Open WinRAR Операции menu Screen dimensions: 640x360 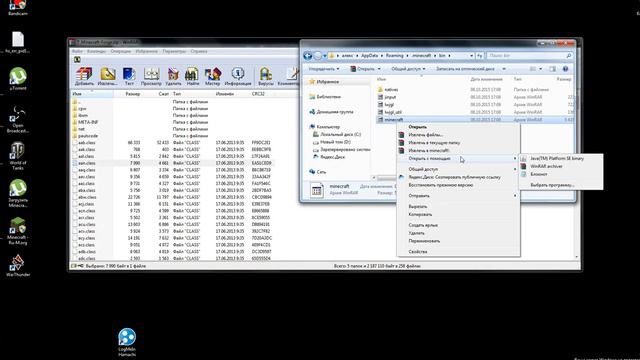120,51
